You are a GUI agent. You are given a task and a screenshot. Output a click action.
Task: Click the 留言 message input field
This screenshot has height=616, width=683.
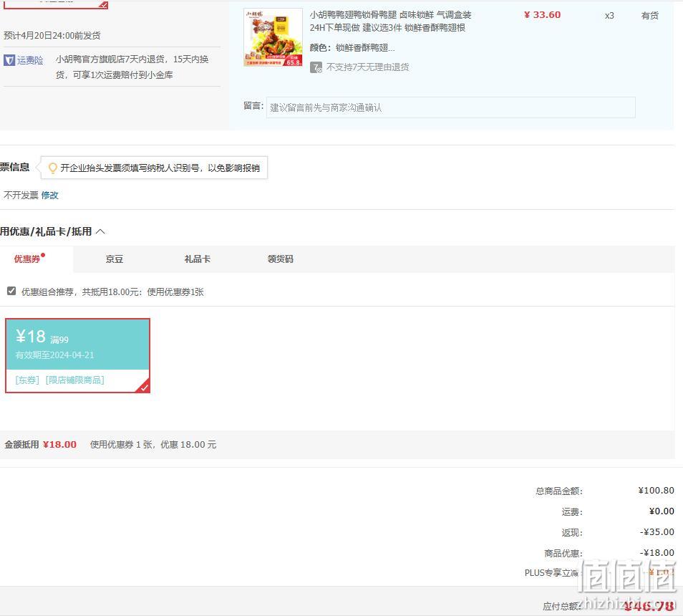pyautogui.click(x=451, y=107)
